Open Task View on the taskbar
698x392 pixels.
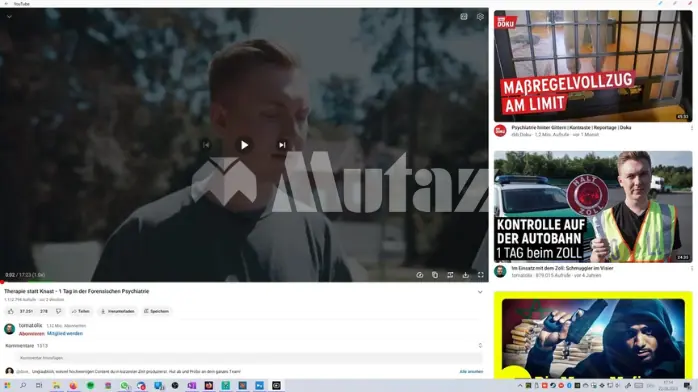[39, 386]
